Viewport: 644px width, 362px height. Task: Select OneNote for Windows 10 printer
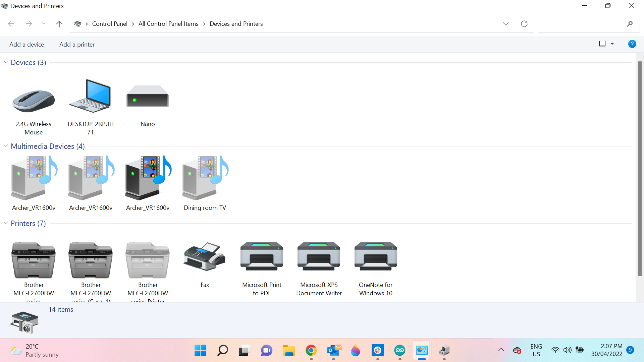[x=376, y=257]
